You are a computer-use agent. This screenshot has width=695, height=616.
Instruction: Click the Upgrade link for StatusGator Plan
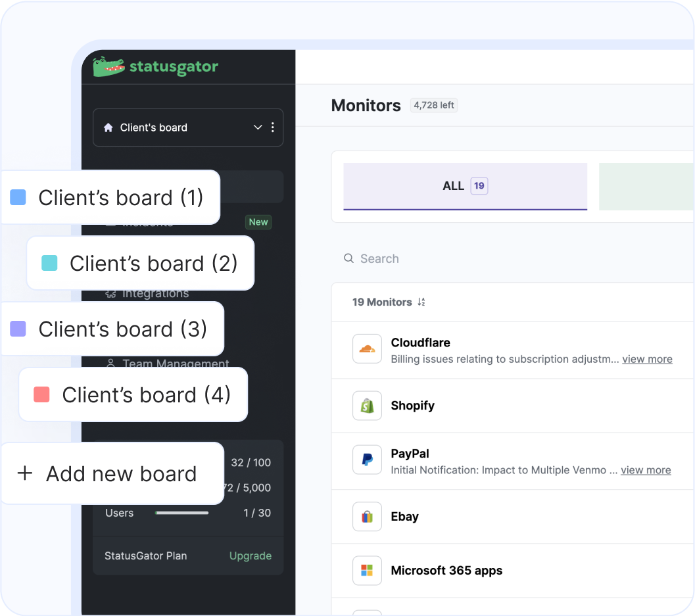(x=251, y=556)
